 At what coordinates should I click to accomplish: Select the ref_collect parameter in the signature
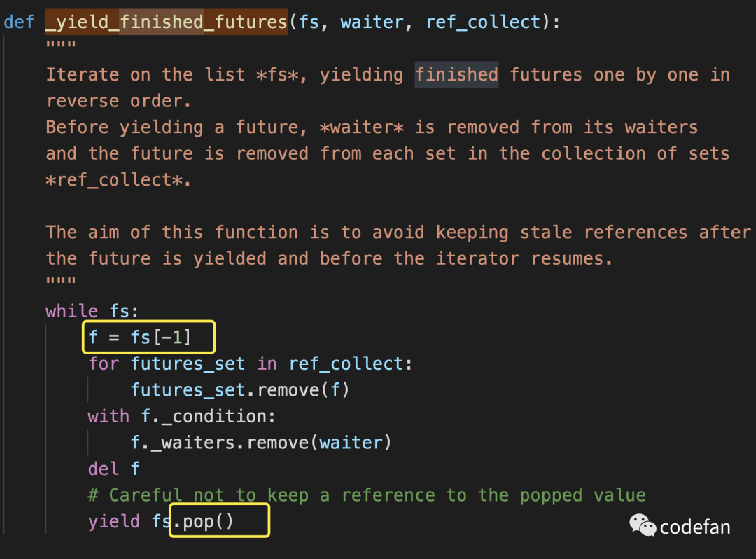484,22
